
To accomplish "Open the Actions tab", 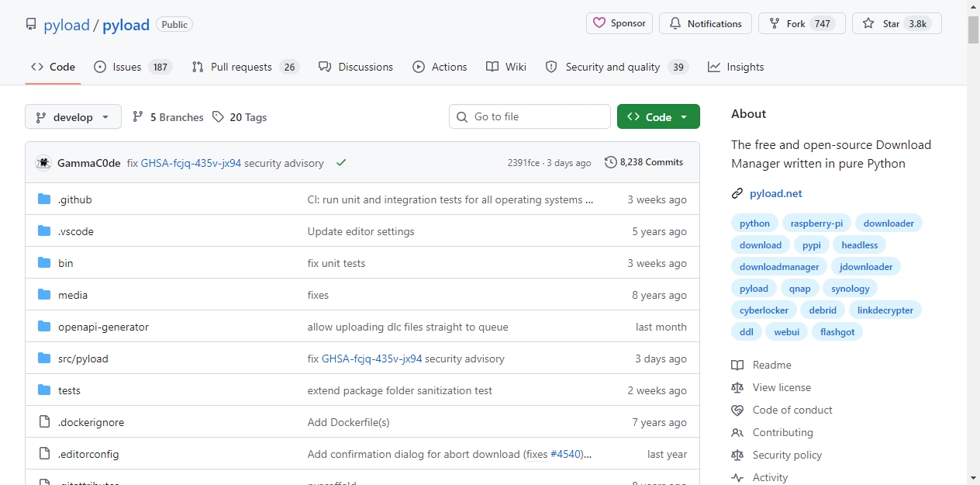I will coord(440,67).
